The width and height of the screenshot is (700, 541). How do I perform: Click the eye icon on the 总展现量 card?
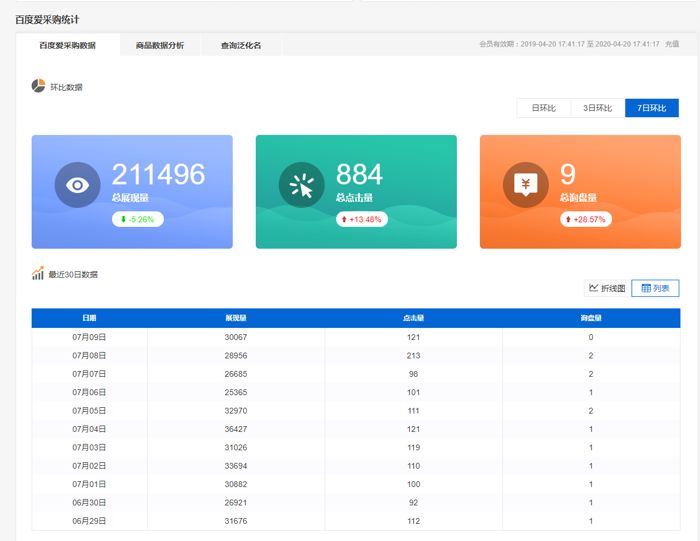point(77,185)
